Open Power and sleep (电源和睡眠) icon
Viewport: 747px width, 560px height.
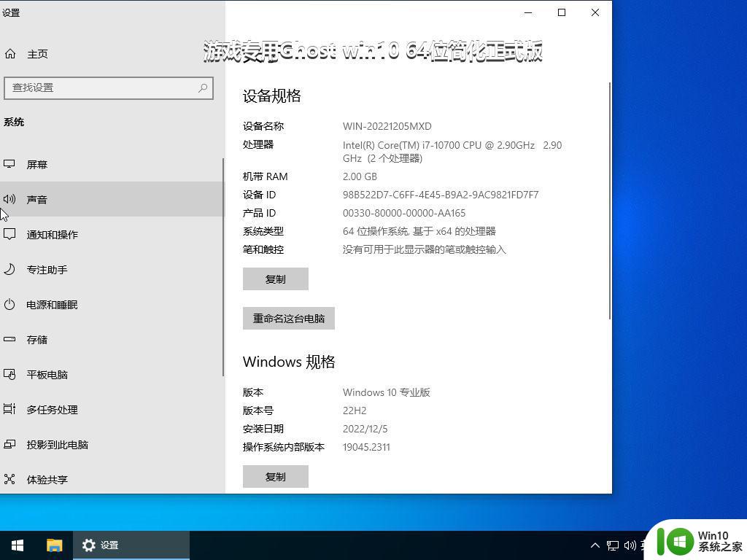pos(9,304)
